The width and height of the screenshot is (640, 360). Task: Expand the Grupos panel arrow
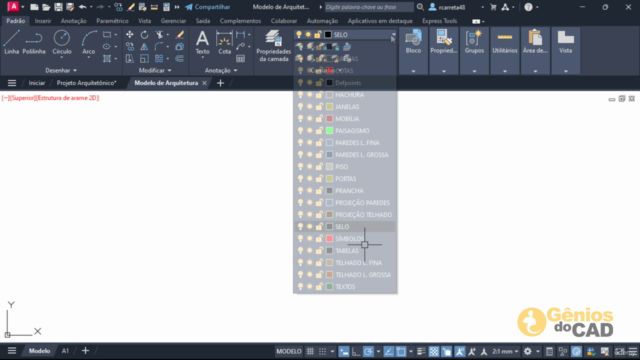pyautogui.click(x=474, y=71)
